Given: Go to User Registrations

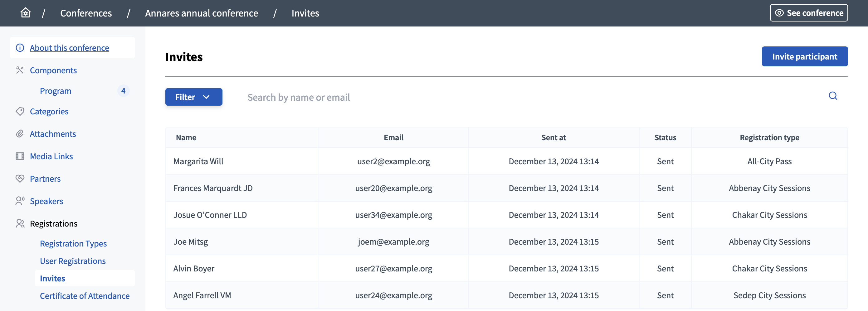Looking at the screenshot, I should 72,261.
